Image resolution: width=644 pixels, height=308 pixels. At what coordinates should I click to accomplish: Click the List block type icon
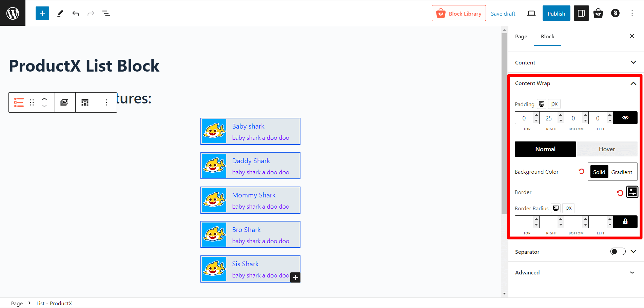click(19, 102)
